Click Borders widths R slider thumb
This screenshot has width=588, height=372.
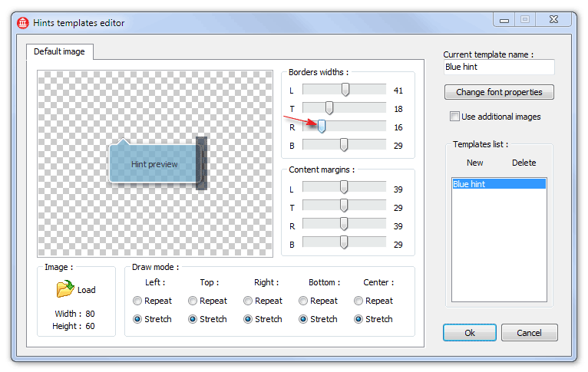[x=322, y=127]
